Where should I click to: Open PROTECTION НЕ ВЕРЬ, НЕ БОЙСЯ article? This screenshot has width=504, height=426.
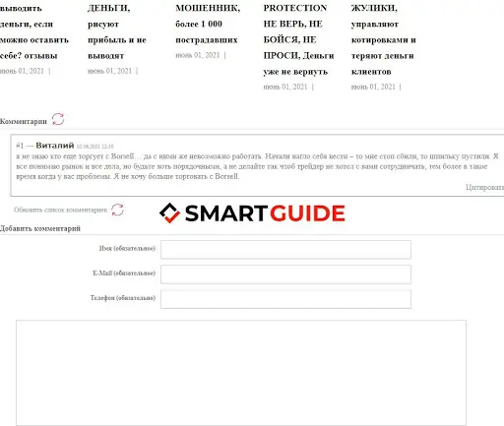(x=298, y=39)
